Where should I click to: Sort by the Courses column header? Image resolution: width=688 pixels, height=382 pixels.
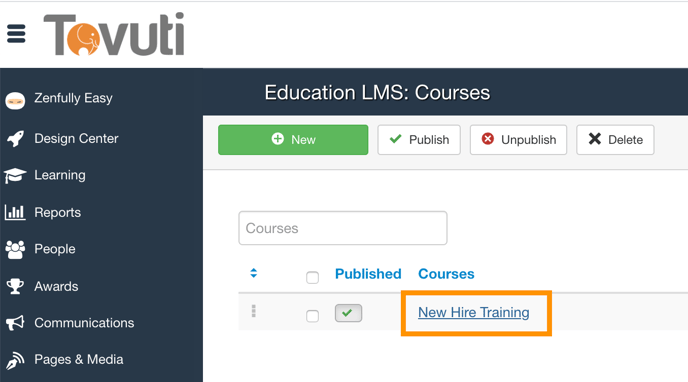[x=446, y=274]
